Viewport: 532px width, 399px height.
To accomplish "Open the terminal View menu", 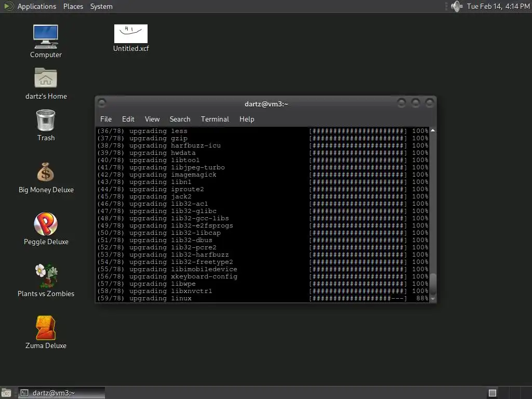I will click(x=152, y=119).
